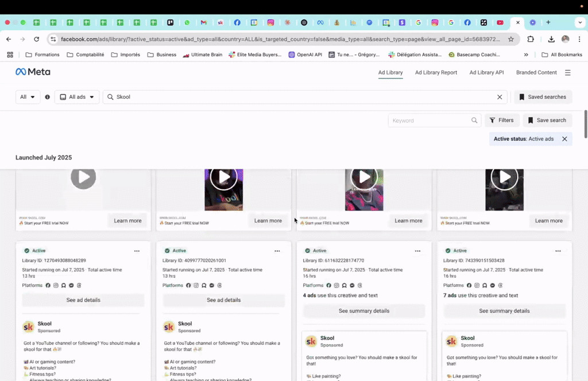
Task: Click Learn more on the fourth video ad
Action: tap(548, 221)
